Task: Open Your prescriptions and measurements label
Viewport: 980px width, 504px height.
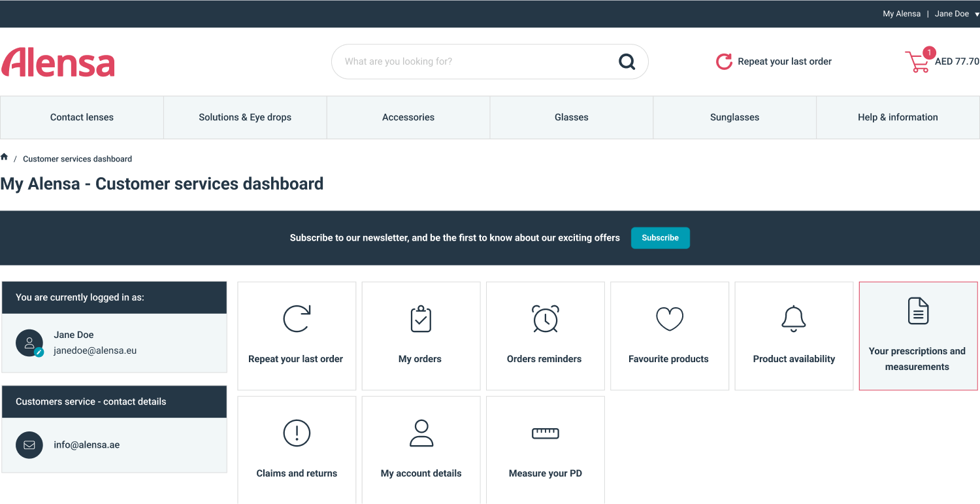Action: click(x=917, y=359)
